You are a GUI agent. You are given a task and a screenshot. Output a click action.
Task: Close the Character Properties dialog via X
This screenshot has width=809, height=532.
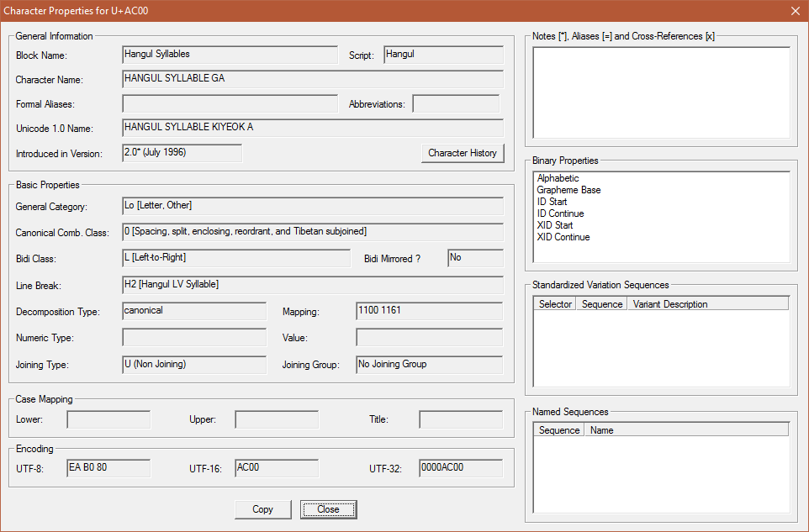click(x=796, y=11)
